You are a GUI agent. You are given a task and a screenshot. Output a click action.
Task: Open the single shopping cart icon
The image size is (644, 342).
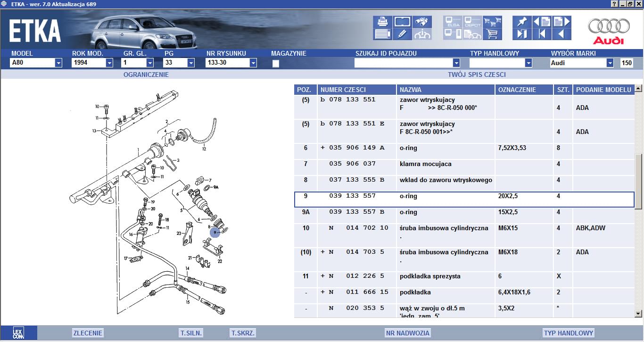[x=492, y=34]
